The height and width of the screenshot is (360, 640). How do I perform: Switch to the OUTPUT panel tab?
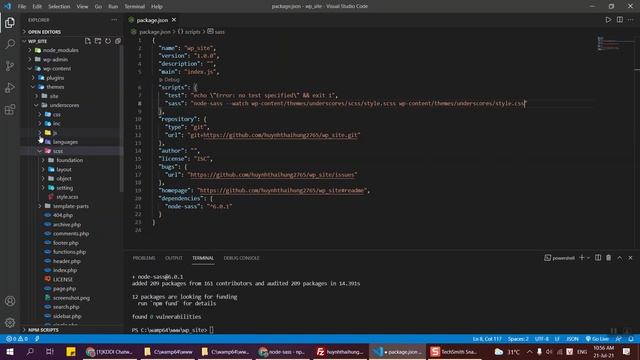[174, 258]
